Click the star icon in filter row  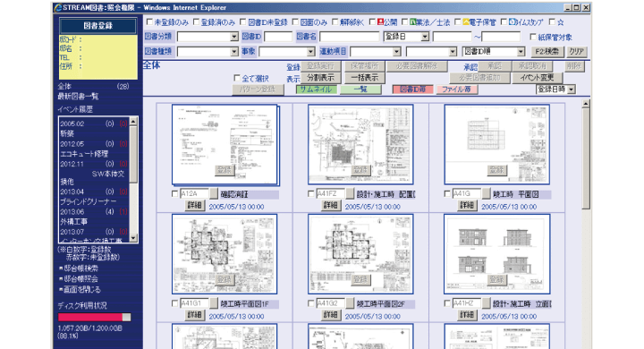click(x=561, y=22)
